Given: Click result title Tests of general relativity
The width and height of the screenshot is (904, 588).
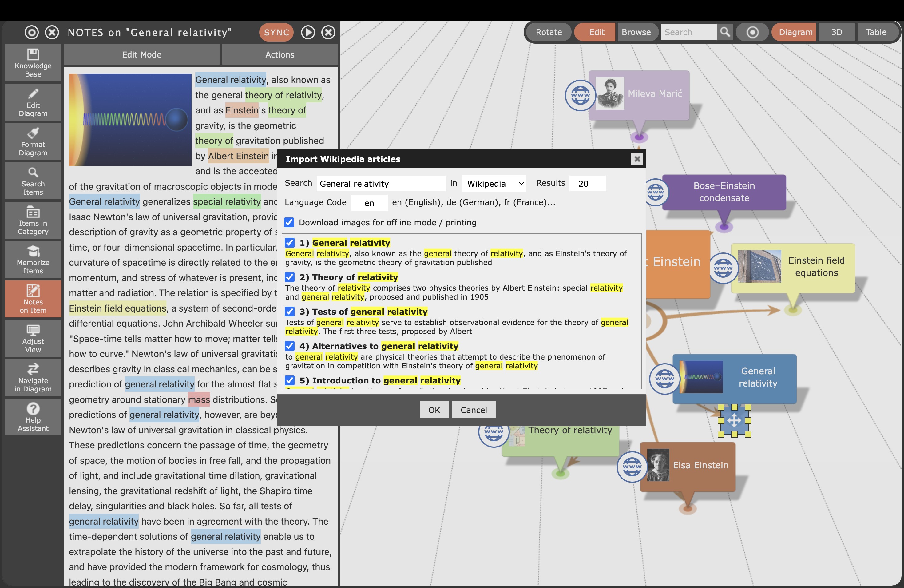Looking at the screenshot, I should click(370, 312).
